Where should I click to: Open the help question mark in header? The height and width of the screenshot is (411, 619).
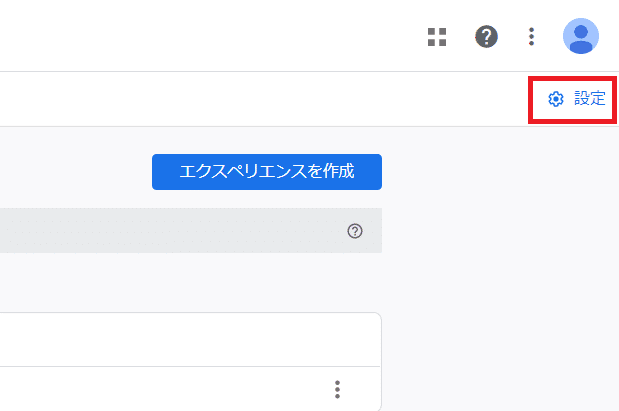pos(486,36)
